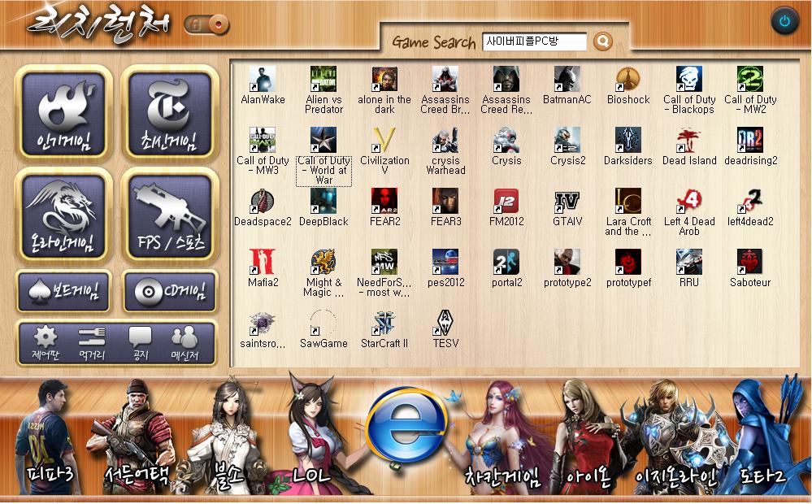Viewport: 812px width, 504px height.
Task: Open RRU game shortcut
Action: tap(689, 268)
